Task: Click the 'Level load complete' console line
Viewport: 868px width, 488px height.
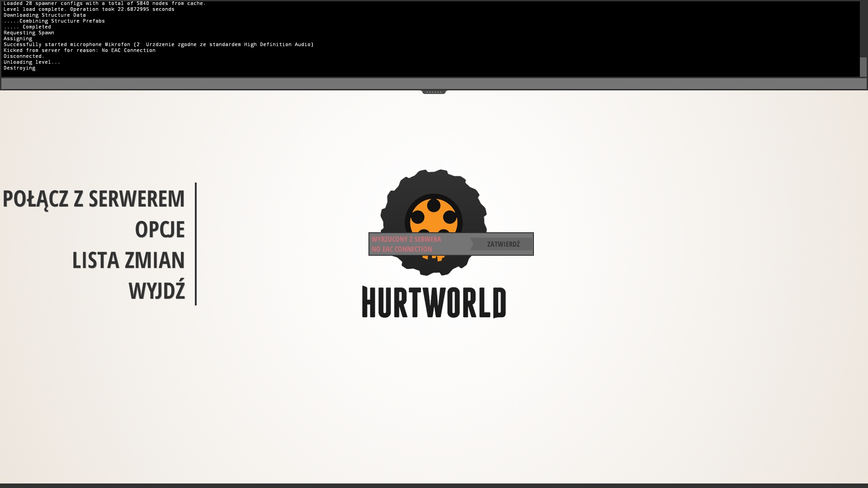Action: coord(89,9)
